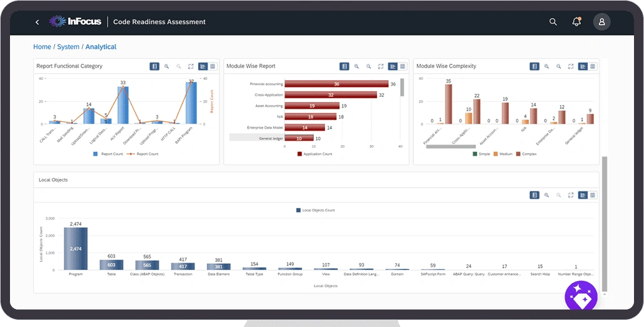
Task: Toggle legend on Module Wise Complexity chart
Action: point(535,66)
